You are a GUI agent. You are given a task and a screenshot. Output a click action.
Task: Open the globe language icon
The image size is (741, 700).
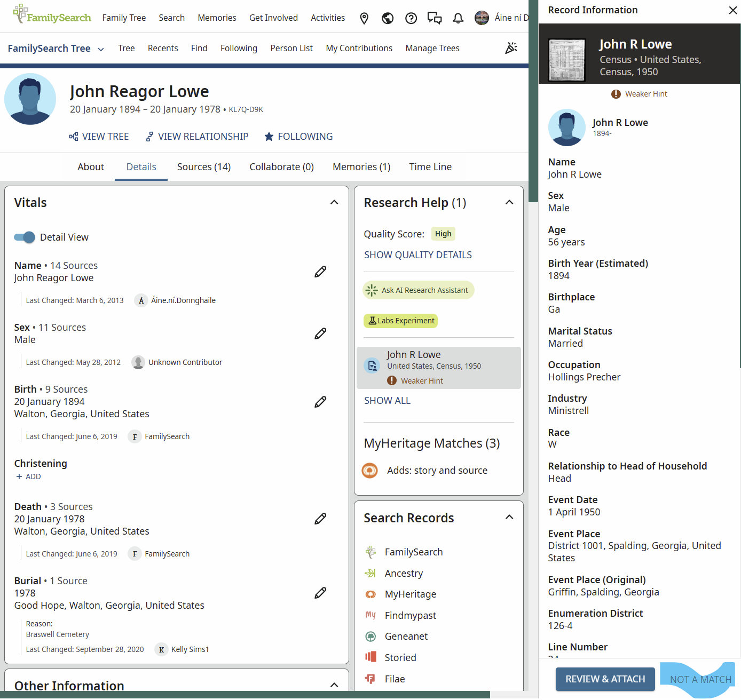[x=388, y=18]
